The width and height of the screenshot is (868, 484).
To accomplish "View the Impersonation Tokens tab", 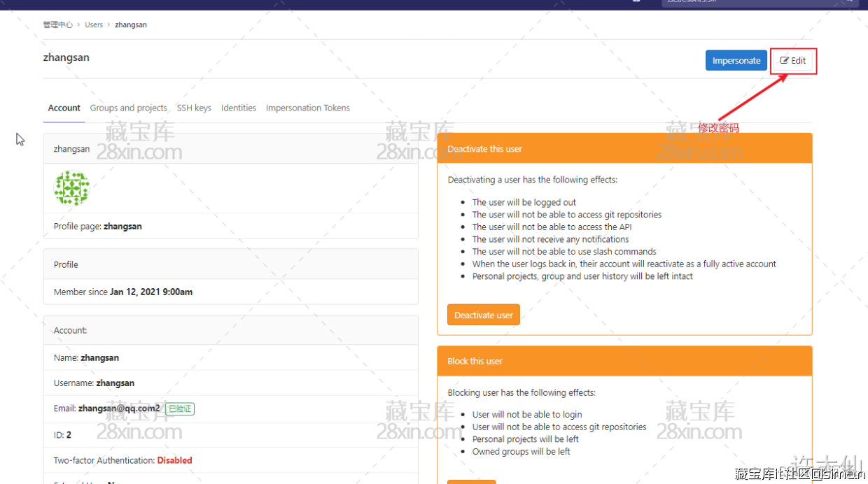I will pyautogui.click(x=307, y=108).
